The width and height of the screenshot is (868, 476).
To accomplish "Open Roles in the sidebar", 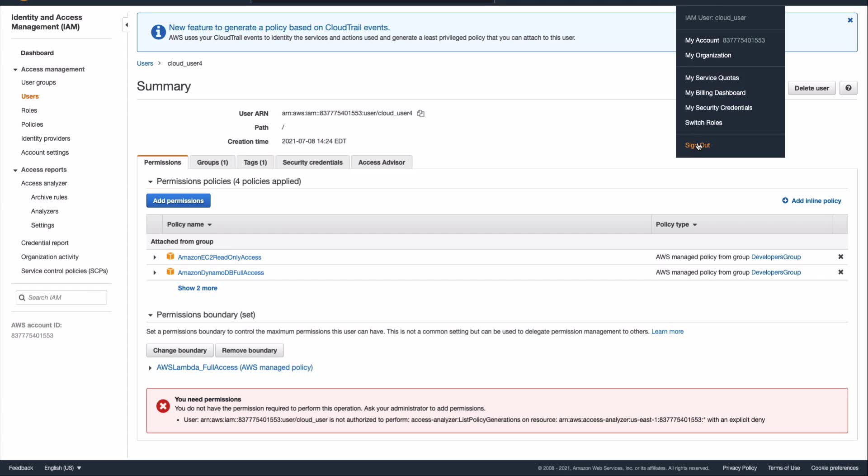I will pos(29,110).
